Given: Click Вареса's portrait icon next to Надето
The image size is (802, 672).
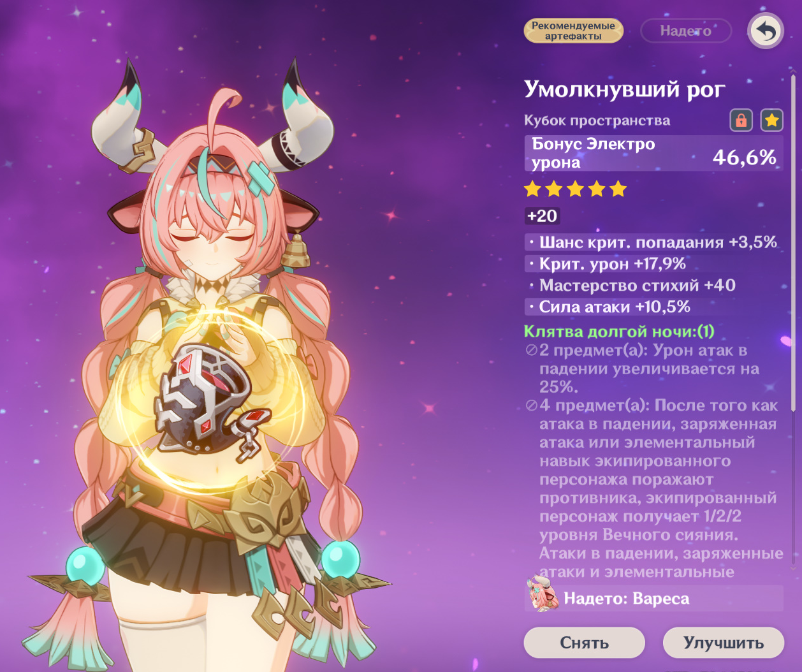Looking at the screenshot, I should point(543,595).
